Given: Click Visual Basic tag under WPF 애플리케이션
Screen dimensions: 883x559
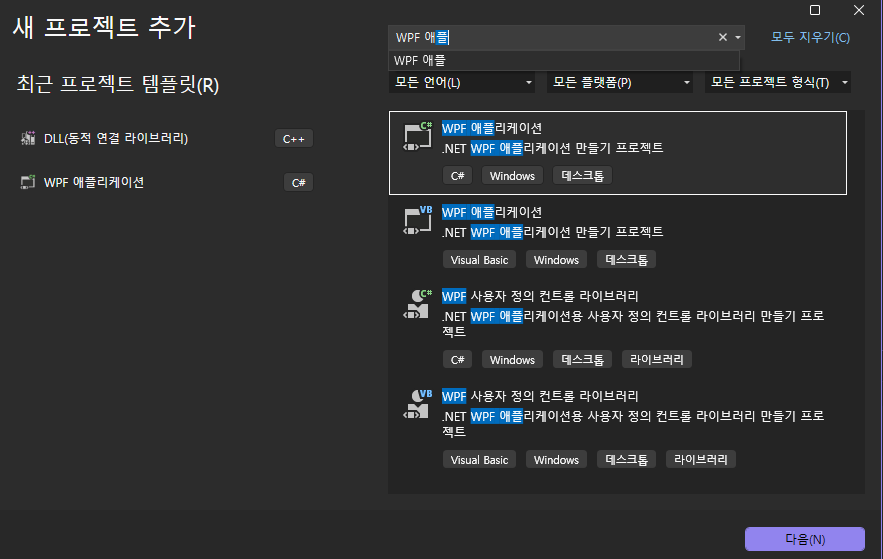Looking at the screenshot, I should click(x=479, y=260).
